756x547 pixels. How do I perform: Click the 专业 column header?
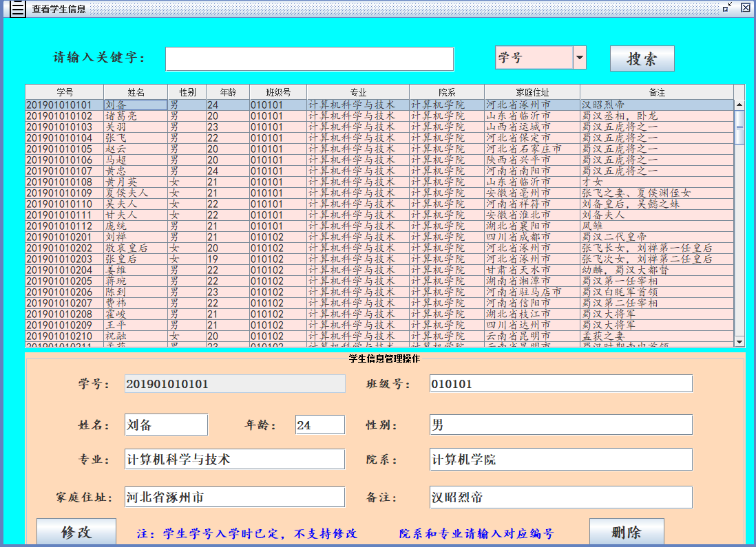(358, 92)
